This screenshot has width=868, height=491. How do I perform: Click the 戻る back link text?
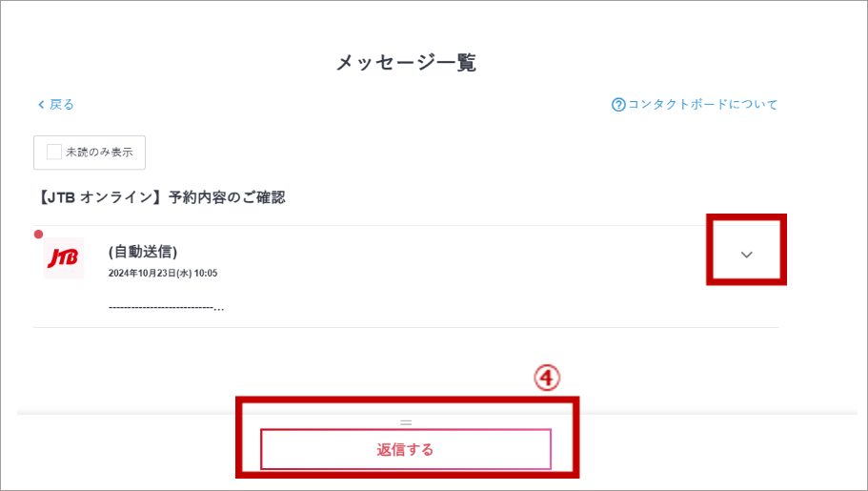pos(62,105)
